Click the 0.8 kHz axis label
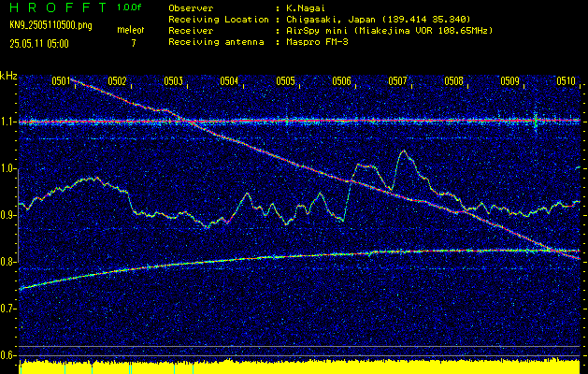 [x=7, y=262]
